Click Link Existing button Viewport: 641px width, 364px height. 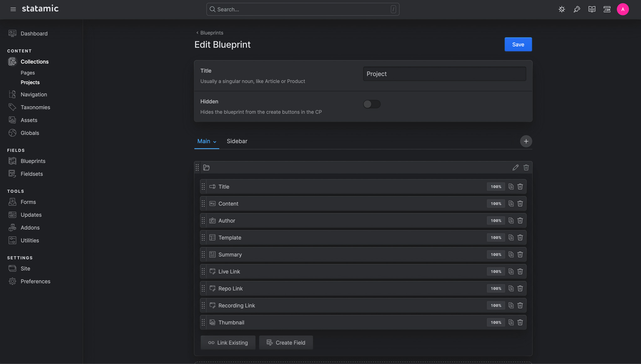point(228,343)
